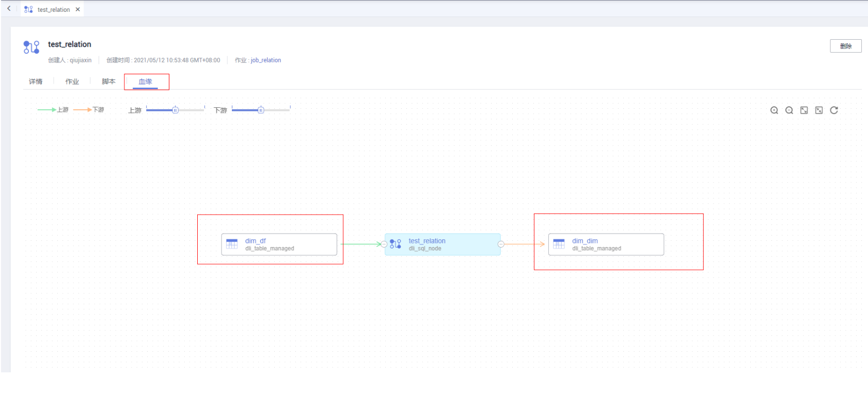This screenshot has width=868, height=394.
Task: Open the job_relation link
Action: point(266,60)
